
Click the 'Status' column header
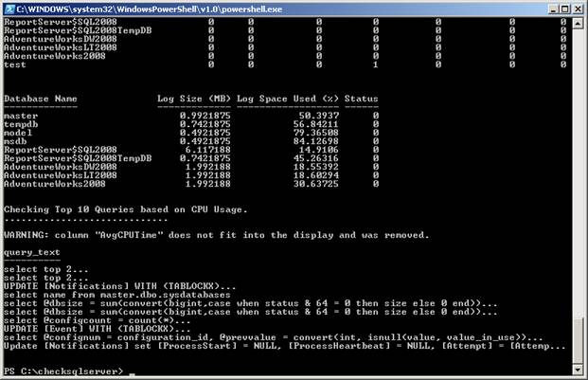[x=361, y=99]
